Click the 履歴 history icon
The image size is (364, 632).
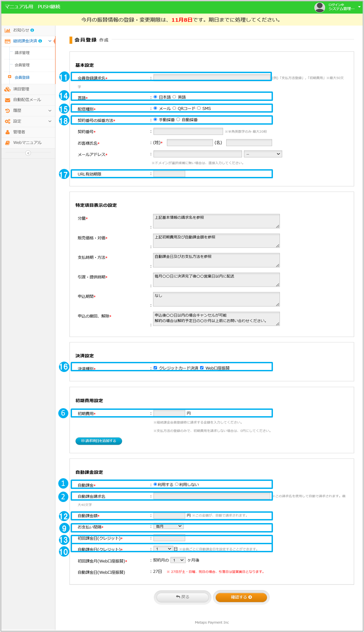tap(7, 111)
